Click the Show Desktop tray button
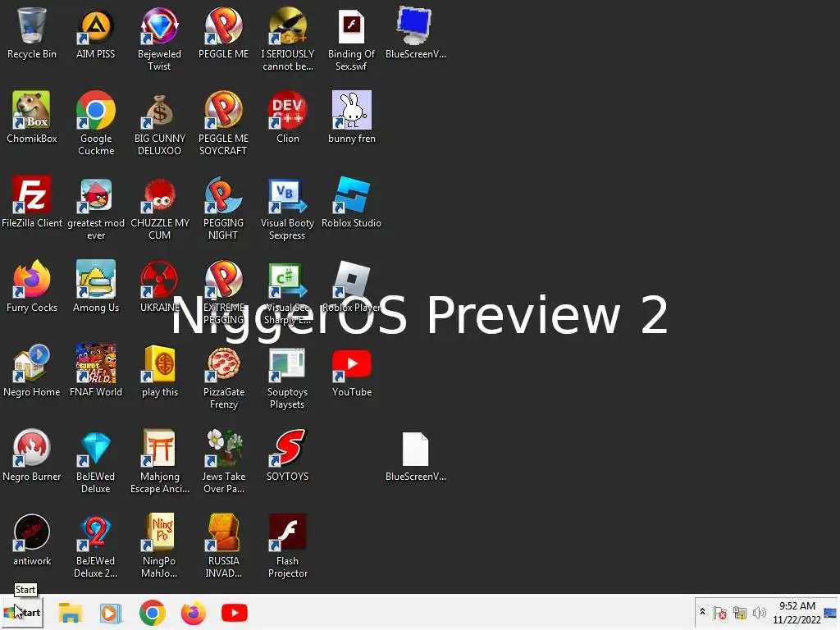 [830, 612]
